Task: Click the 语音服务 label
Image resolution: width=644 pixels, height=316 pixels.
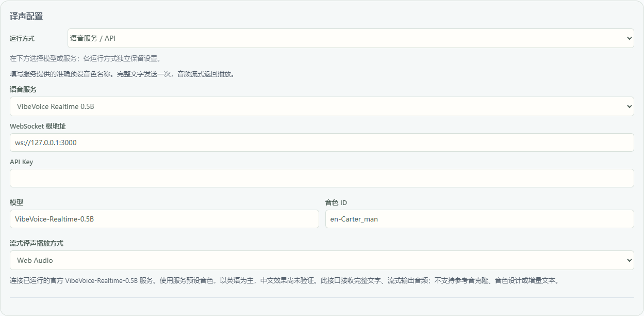Action: (x=23, y=89)
